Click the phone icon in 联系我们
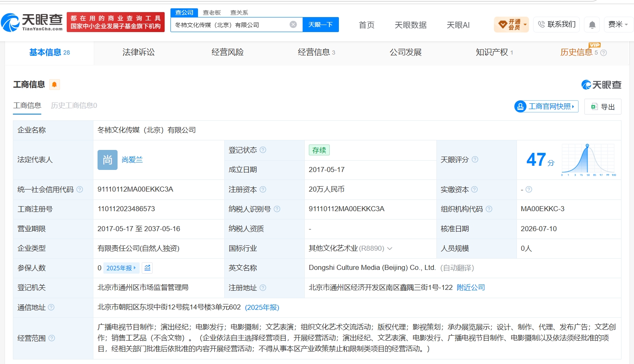Image resolution: width=634 pixels, height=364 pixels. (x=541, y=24)
